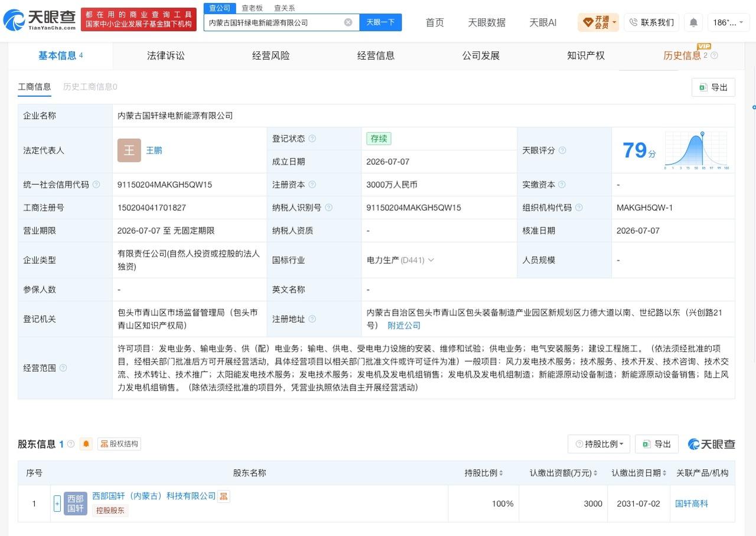Click help icon next to 统一社会信用代码
This screenshot has width=756, height=536.
click(x=96, y=185)
